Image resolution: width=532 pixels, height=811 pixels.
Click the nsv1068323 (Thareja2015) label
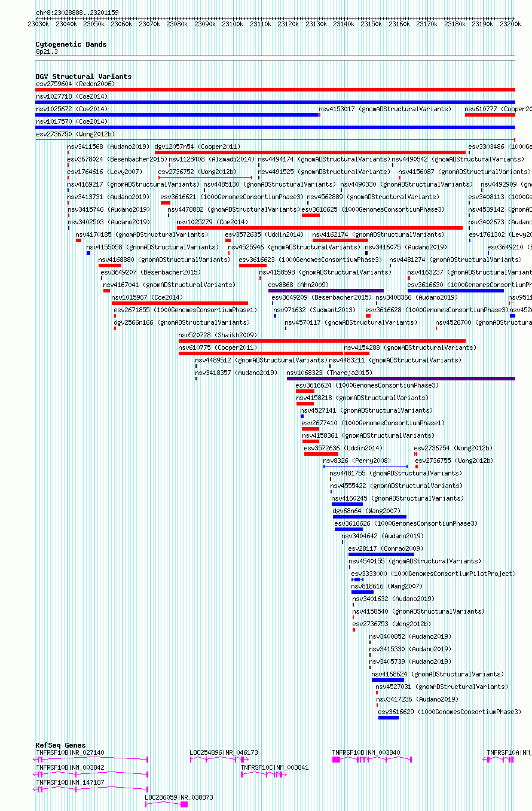click(x=329, y=373)
